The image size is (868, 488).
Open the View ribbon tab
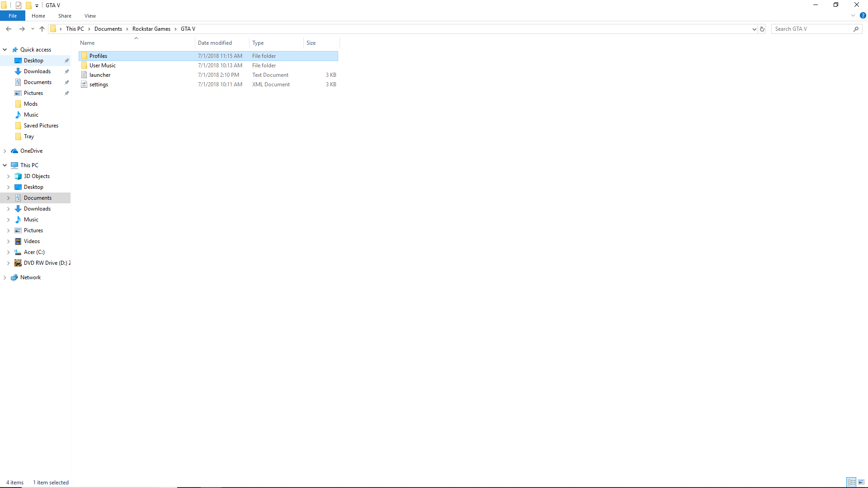point(90,16)
